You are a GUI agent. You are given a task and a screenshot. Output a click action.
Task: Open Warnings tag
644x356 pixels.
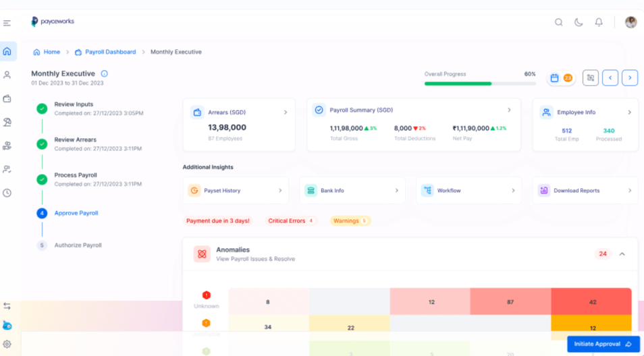coord(350,220)
